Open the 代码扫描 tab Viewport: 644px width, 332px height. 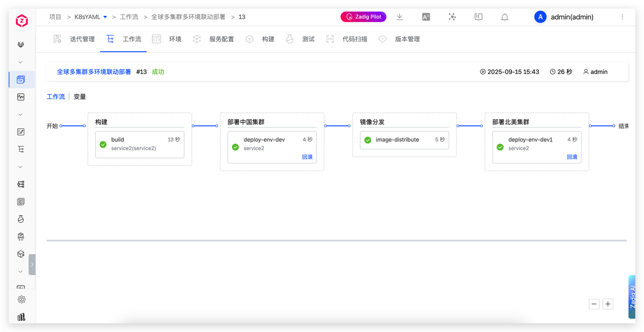point(354,39)
